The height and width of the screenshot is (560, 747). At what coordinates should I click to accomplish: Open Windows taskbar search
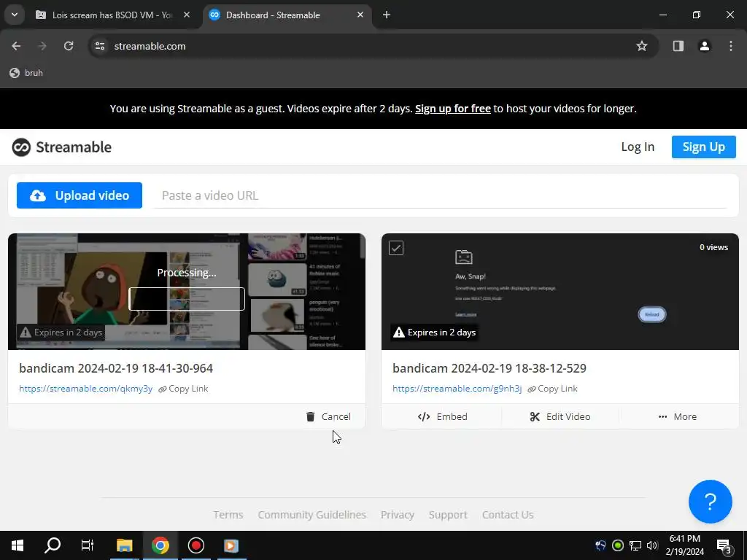click(53, 545)
